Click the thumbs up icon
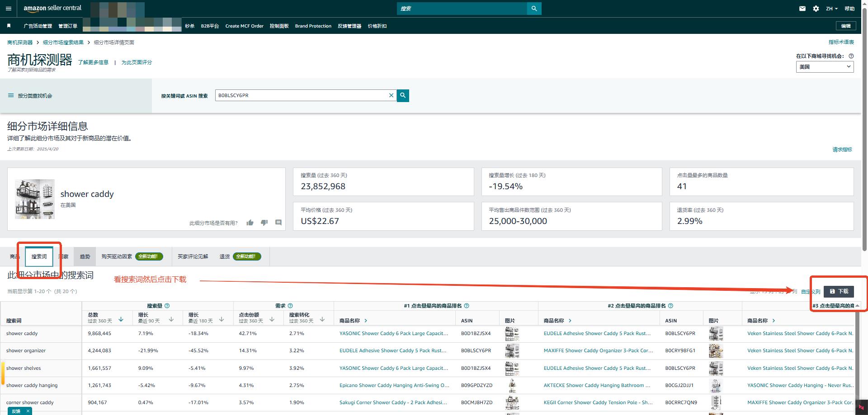The image size is (868, 415). tap(250, 223)
